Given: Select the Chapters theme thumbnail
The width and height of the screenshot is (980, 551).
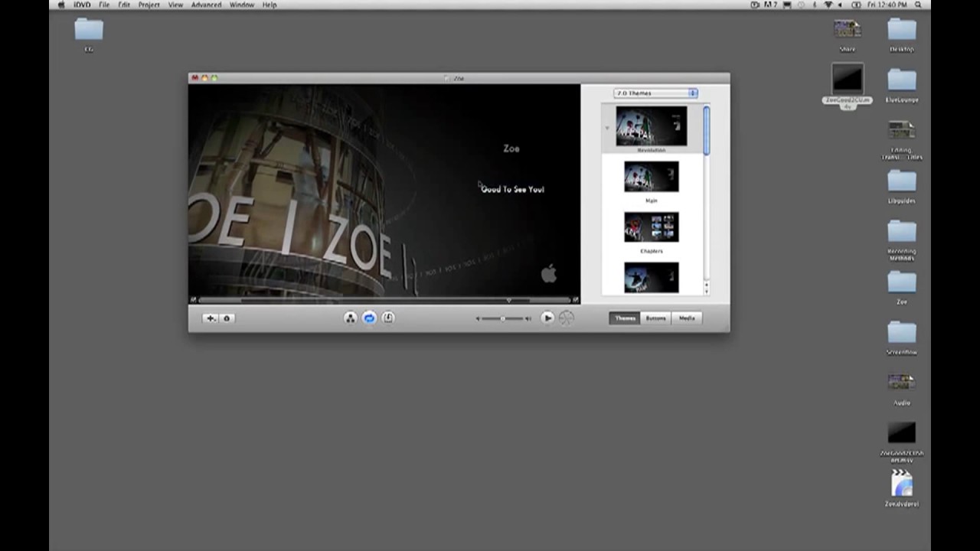Looking at the screenshot, I should 652,227.
